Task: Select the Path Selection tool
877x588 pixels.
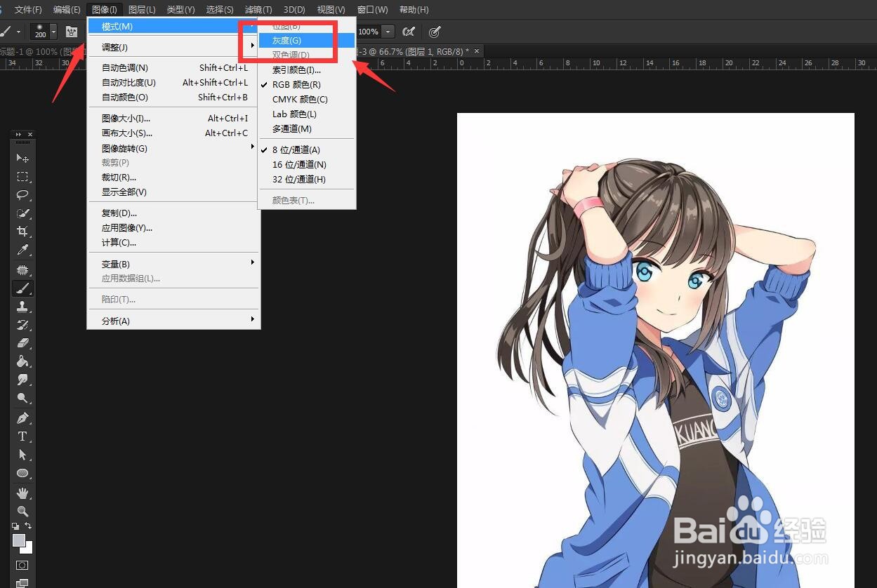Action: click(x=22, y=455)
